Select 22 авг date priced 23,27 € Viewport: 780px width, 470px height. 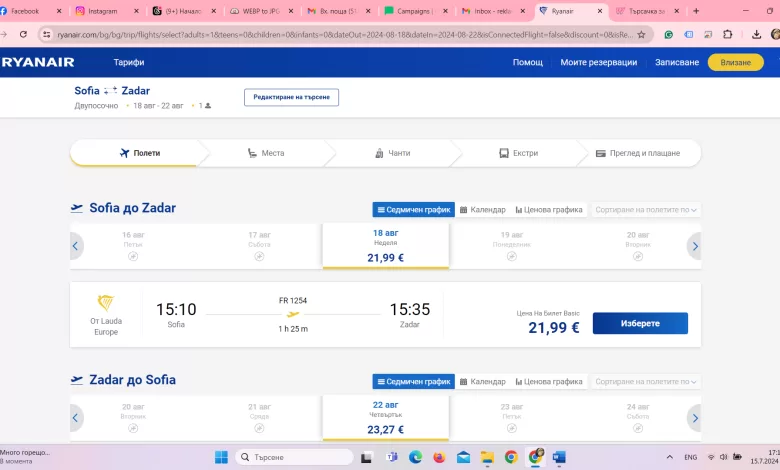(x=386, y=418)
